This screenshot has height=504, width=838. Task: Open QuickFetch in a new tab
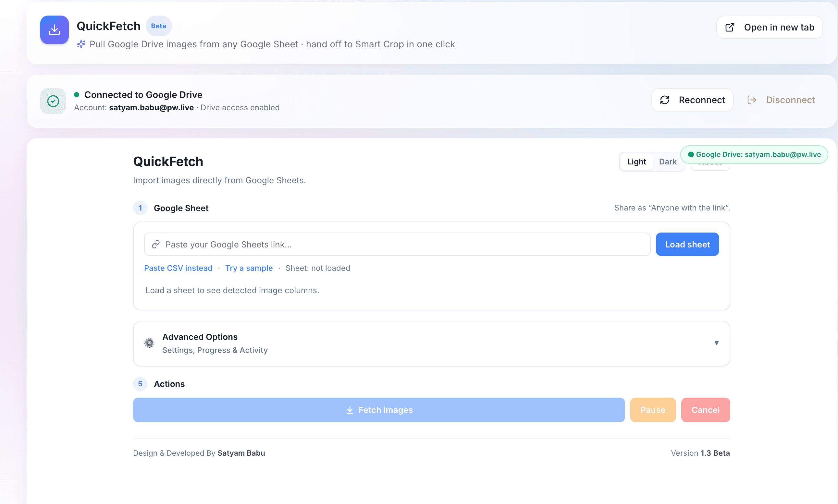[769, 27]
